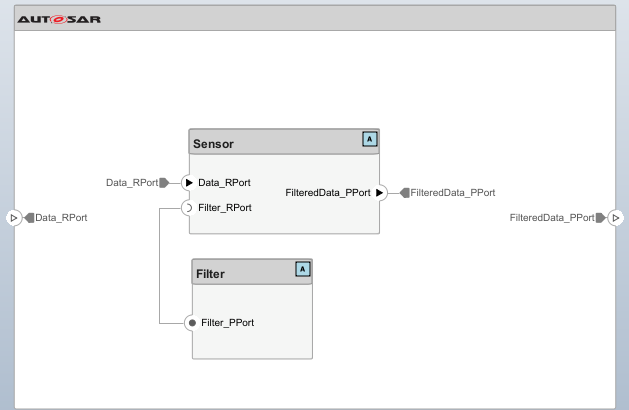This screenshot has height=410, width=629.
Task: Select the Filter_RPort socket port on Sensor's edge
Action: click(189, 208)
